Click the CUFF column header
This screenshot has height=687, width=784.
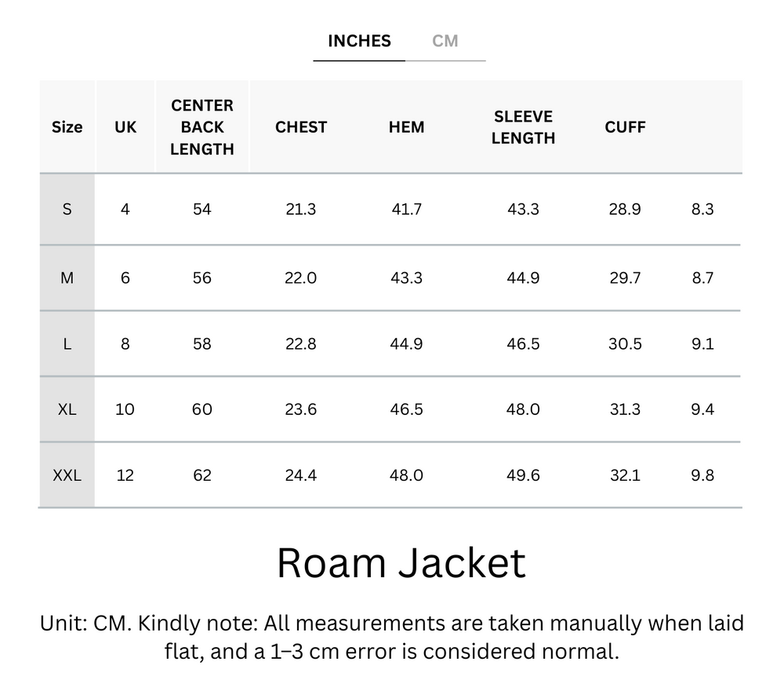625,126
